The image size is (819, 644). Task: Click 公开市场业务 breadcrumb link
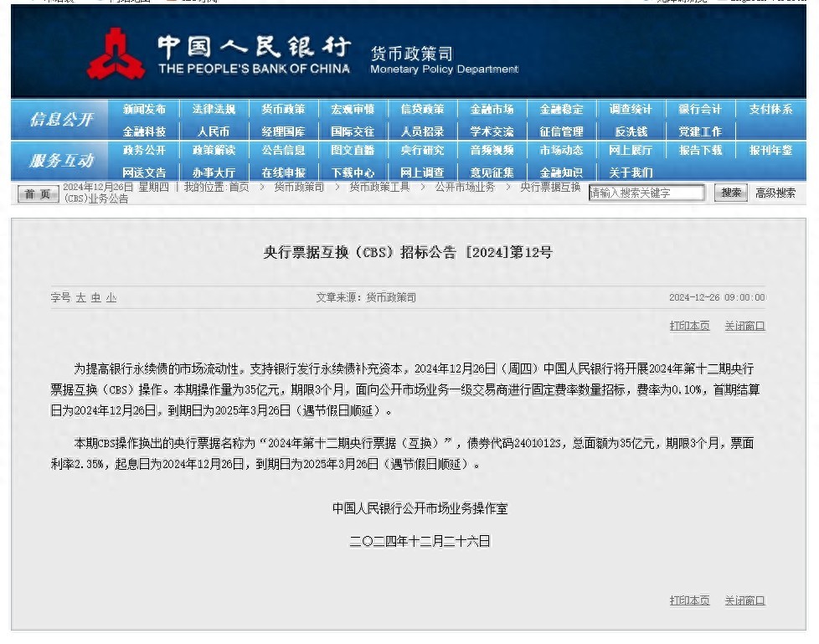click(465, 187)
